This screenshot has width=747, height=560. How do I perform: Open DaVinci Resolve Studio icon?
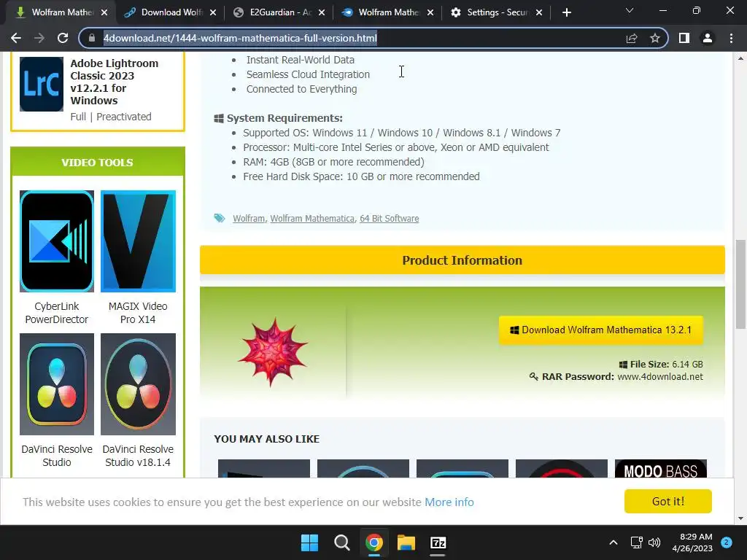tap(57, 384)
